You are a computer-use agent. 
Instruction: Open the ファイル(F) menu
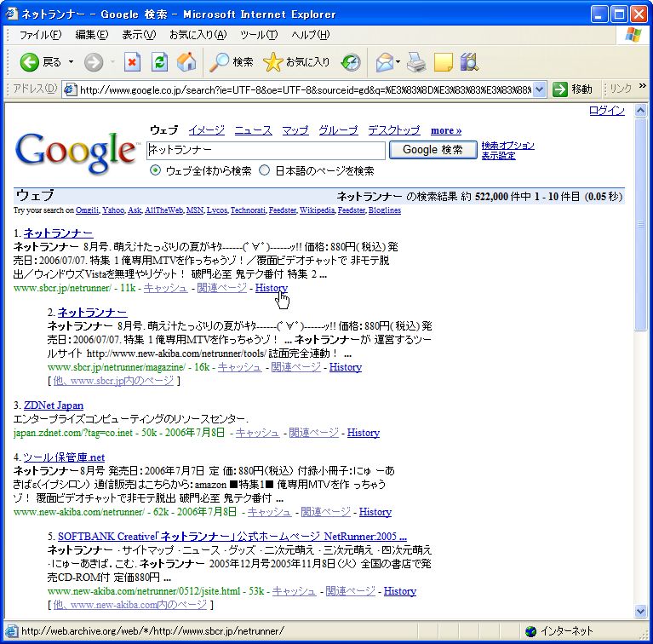tap(40, 35)
